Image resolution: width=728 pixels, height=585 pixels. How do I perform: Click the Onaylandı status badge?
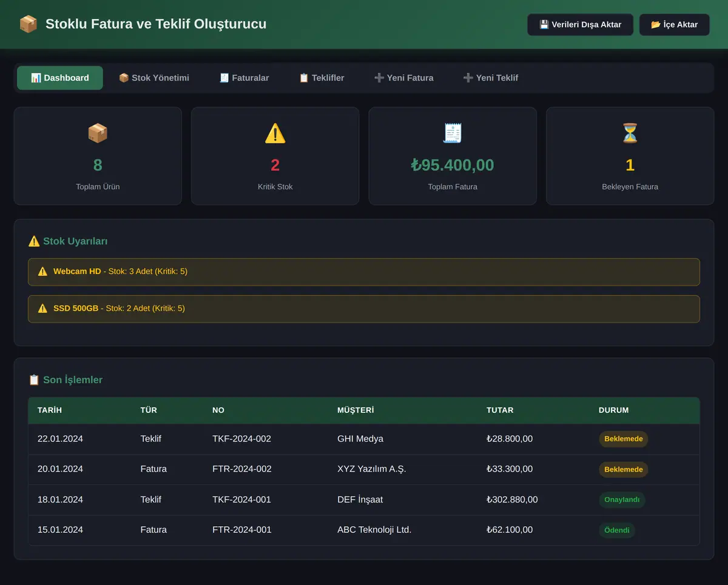pos(622,500)
